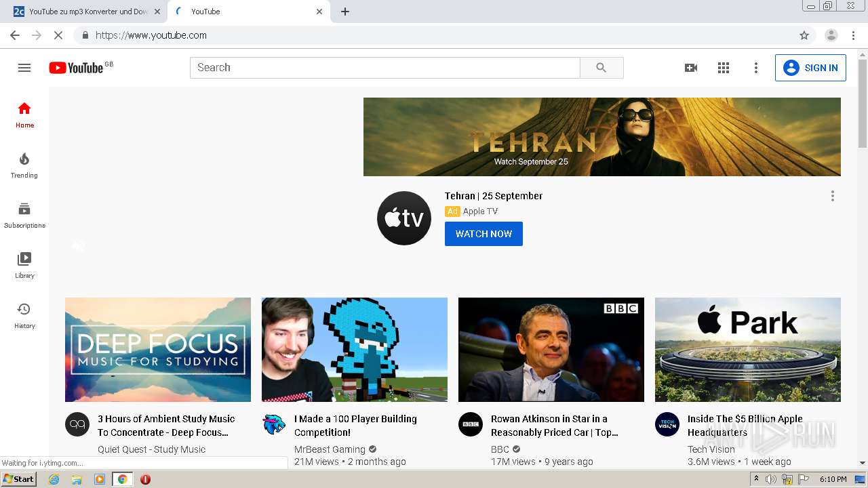The width and height of the screenshot is (868, 488).
Task: Close the YouTube zu mp3 tab
Action: tap(157, 12)
